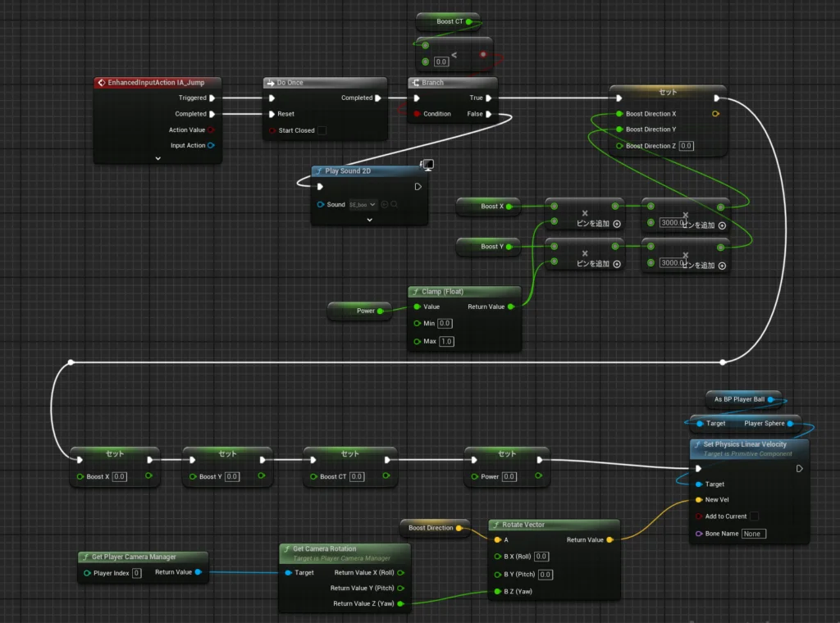Screen dimensions: 840x623
Task: Click the False output pin on Branch
Action: coord(489,114)
